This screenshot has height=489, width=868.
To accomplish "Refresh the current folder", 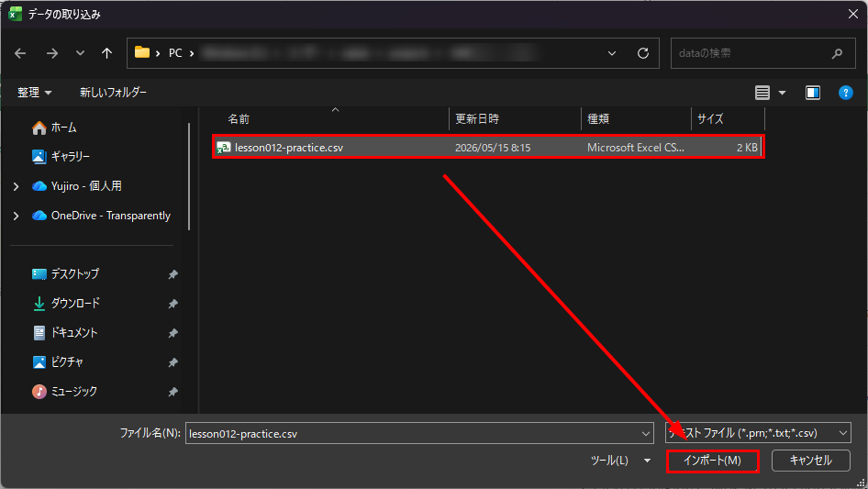I will click(x=642, y=53).
